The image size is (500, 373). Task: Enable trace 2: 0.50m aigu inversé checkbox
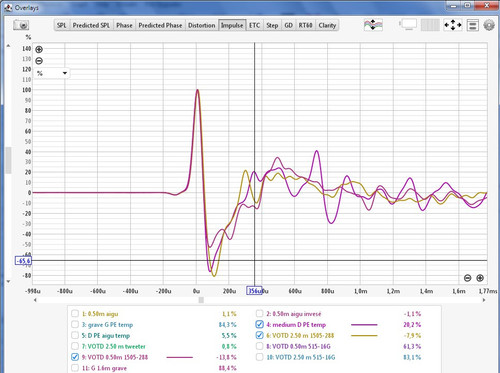click(x=259, y=314)
